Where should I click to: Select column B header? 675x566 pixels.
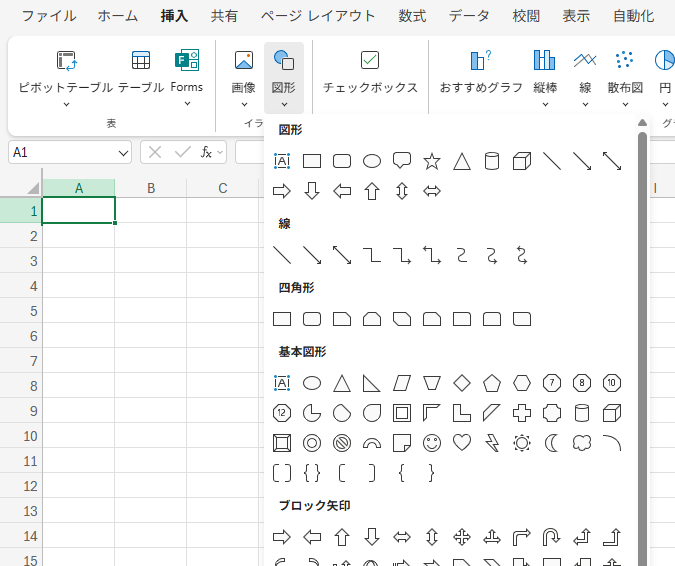151,188
